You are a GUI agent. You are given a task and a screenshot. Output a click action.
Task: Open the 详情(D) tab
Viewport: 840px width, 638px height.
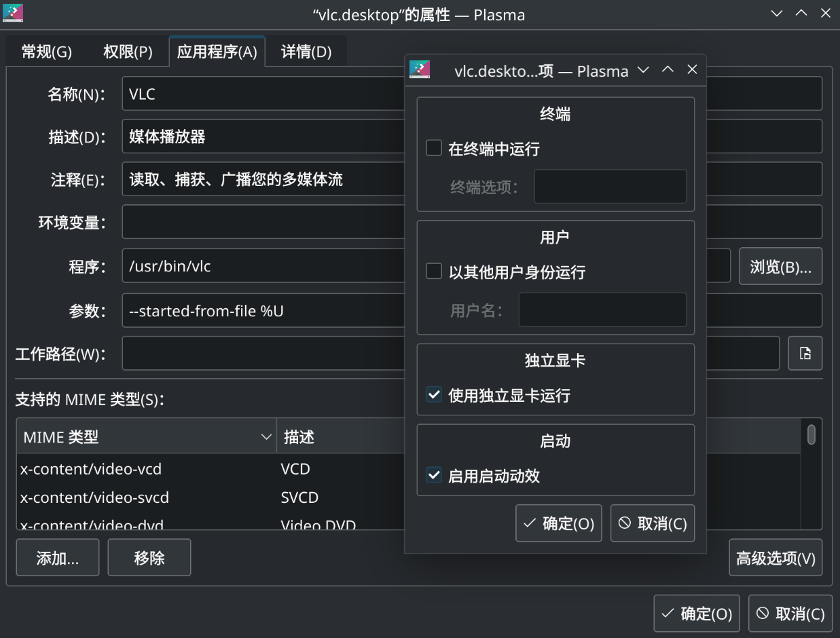coord(306,52)
